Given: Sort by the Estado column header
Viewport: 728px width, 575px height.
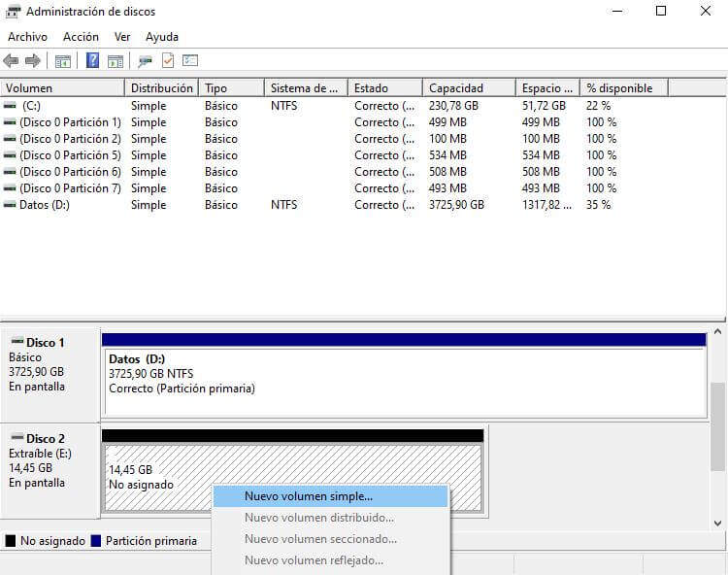Looking at the screenshot, I should pos(385,87).
